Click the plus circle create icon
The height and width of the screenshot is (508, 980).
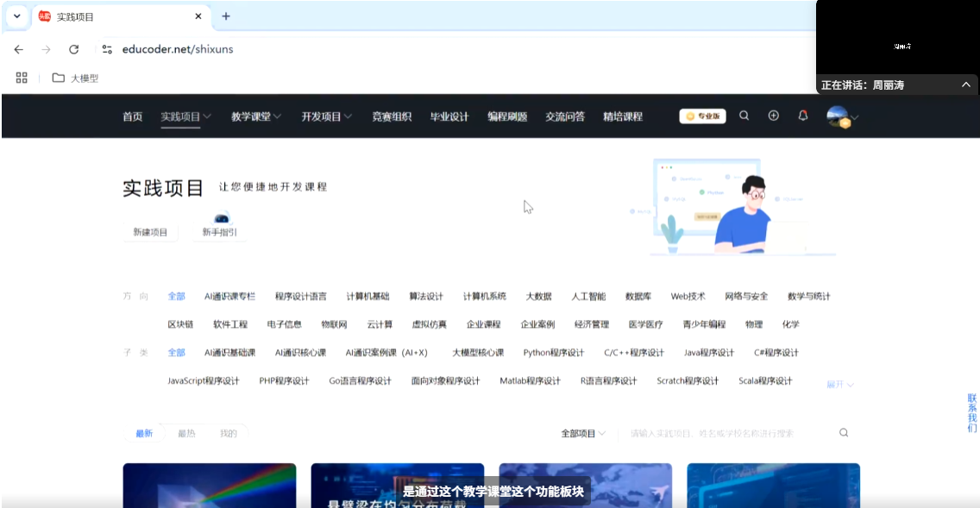tap(773, 116)
